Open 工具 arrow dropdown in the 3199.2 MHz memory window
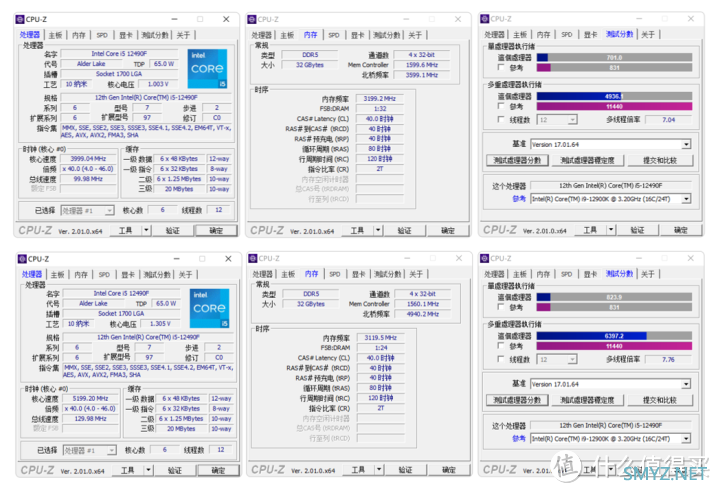Screen dimensions: 720x493 378,230
